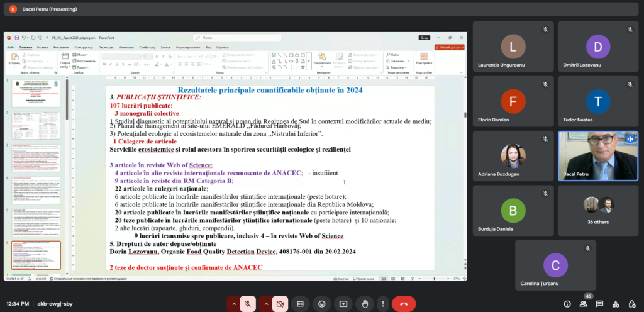Turn on the camera in the call bar

tap(280, 303)
